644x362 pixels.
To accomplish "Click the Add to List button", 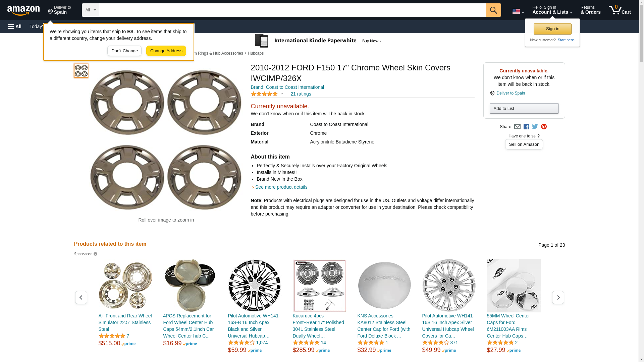I will [524, 109].
